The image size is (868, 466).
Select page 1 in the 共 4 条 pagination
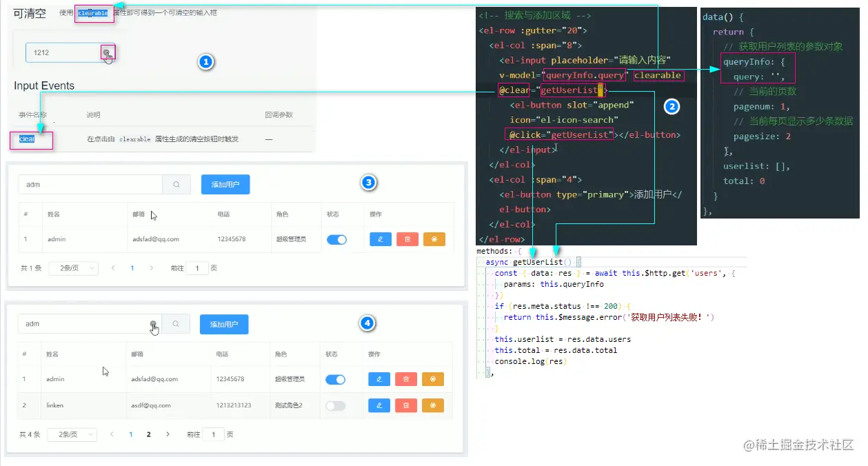pos(131,434)
